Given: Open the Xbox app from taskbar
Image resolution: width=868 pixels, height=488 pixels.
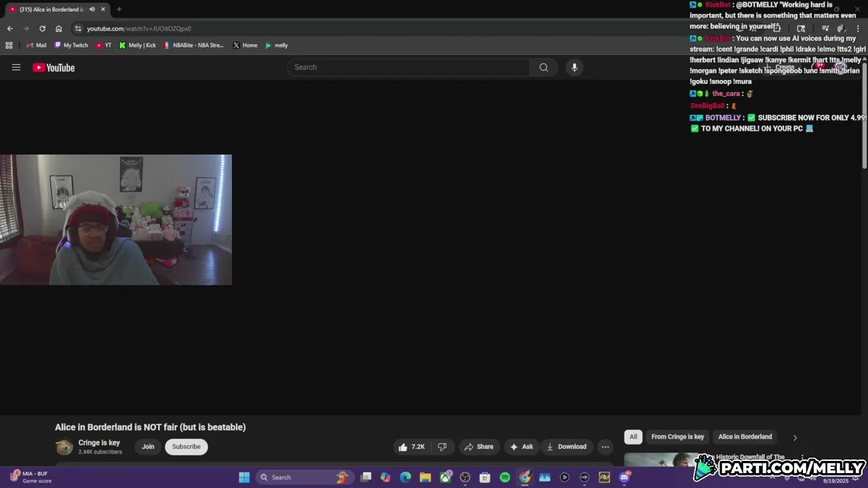Looking at the screenshot, I should click(446, 477).
